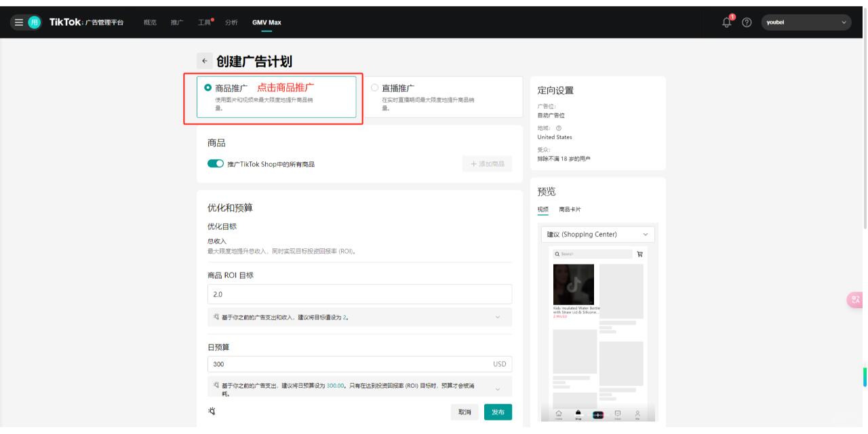Click the 自动广告位 value
868x434 pixels.
click(551, 115)
